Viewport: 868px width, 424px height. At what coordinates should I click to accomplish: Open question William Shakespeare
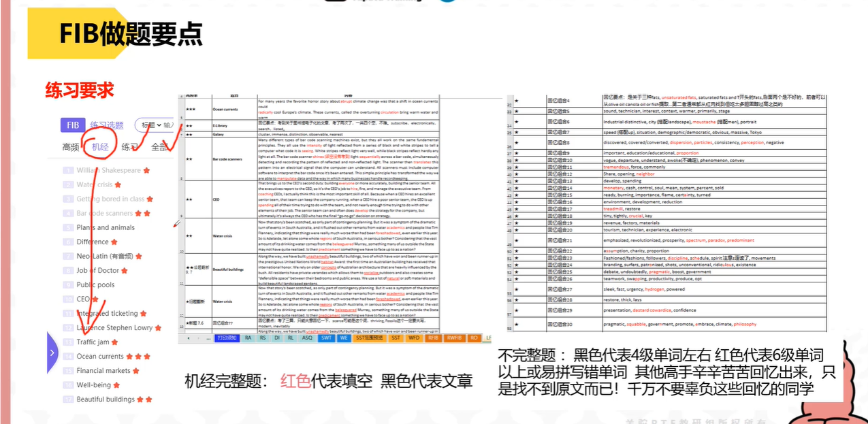point(108,170)
